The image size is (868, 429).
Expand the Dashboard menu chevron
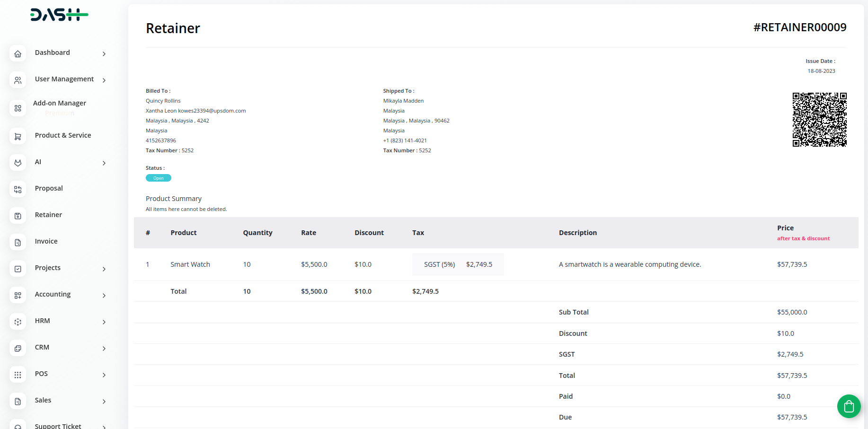104,54
